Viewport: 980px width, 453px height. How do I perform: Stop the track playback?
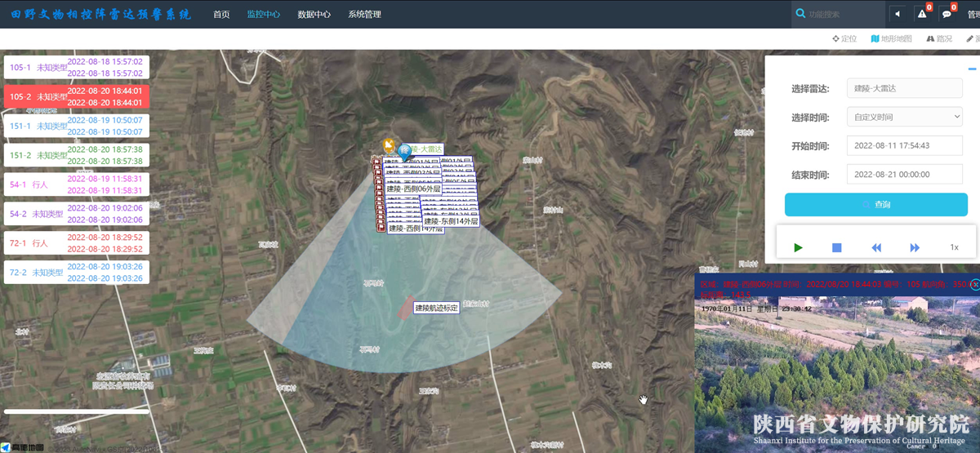pyautogui.click(x=837, y=247)
